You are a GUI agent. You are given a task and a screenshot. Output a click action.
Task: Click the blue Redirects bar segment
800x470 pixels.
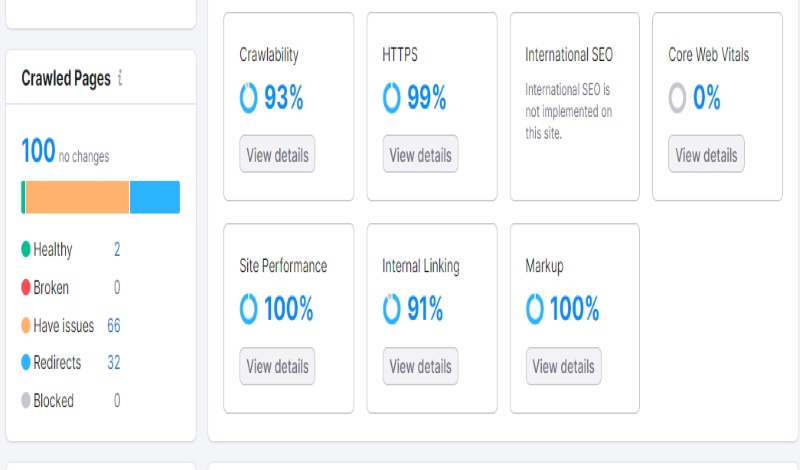pyautogui.click(x=155, y=197)
